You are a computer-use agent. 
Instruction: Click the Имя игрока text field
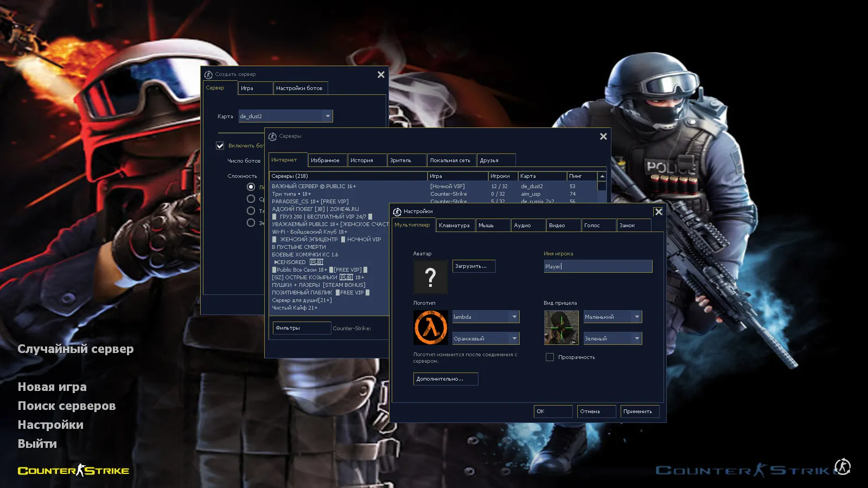click(597, 266)
